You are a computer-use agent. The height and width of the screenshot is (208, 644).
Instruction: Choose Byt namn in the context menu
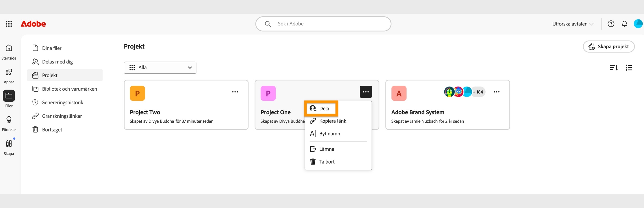pos(330,133)
